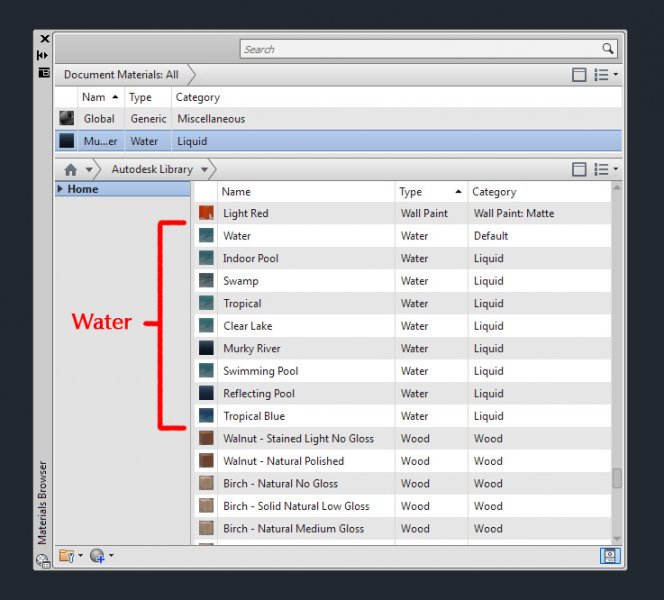Click the library list scrollbar thumb
Viewport: 664px width, 600px height.
click(617, 478)
